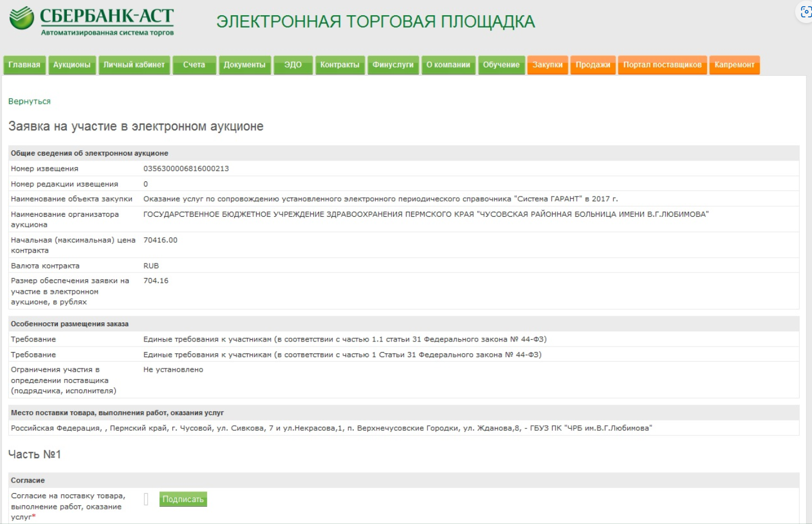Open Портал поставщиков tab
Viewport: 812px width, 524px height.
(662, 65)
